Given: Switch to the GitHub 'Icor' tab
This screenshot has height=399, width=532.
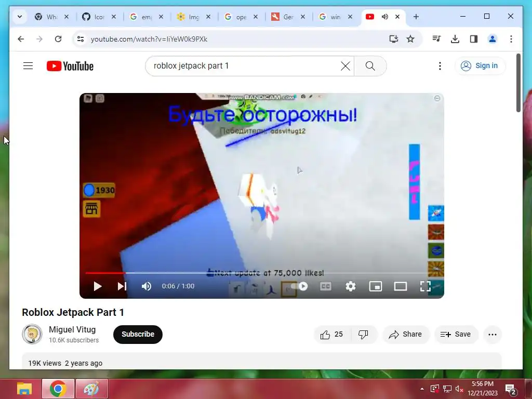Looking at the screenshot, I should click(x=95, y=17).
